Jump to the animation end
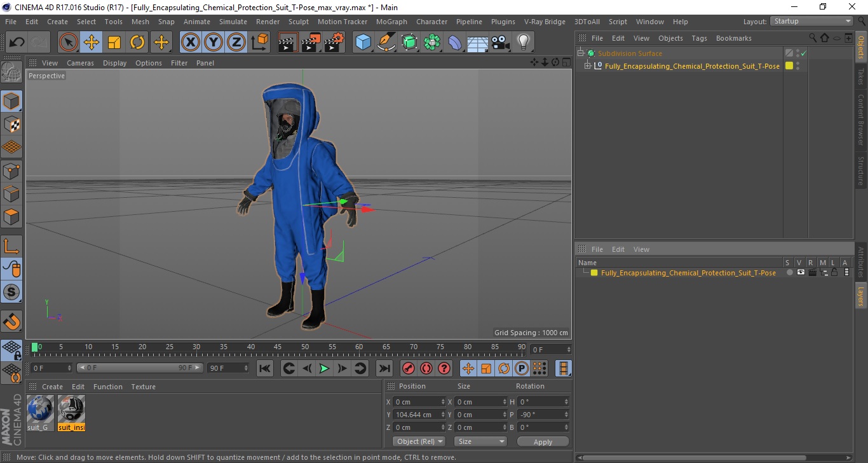868x463 pixels. coord(384,368)
